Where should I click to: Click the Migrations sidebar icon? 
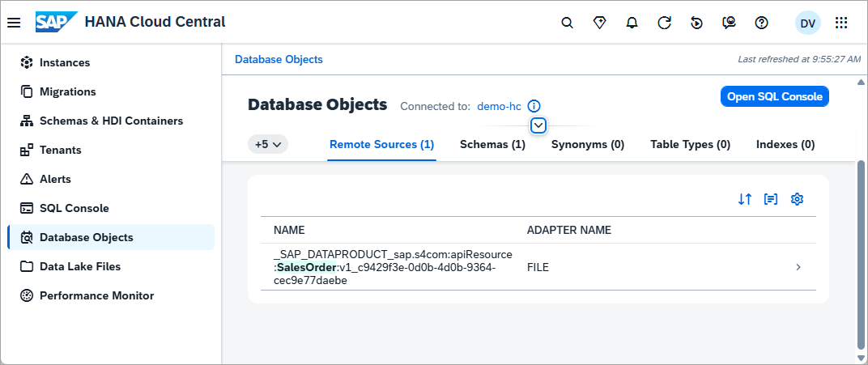(27, 91)
